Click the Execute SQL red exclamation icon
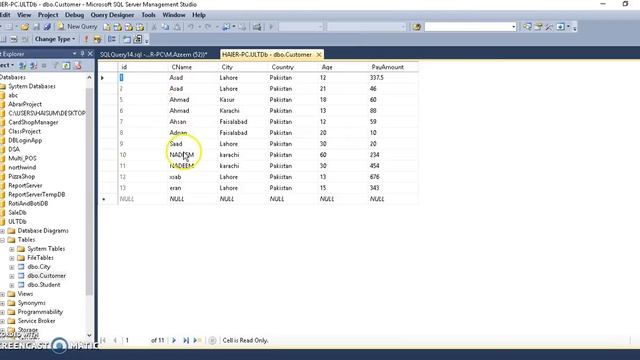The height and width of the screenshot is (360, 640). click(x=86, y=39)
